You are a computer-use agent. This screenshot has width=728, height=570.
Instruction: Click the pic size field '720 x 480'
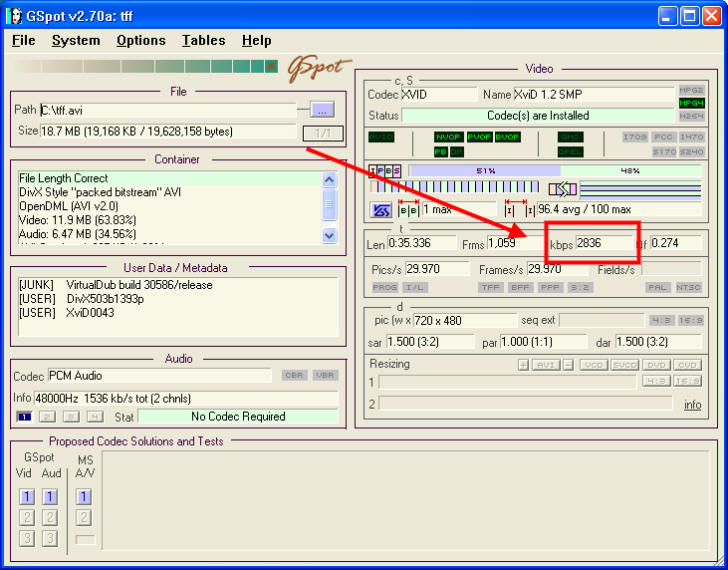[x=465, y=321]
